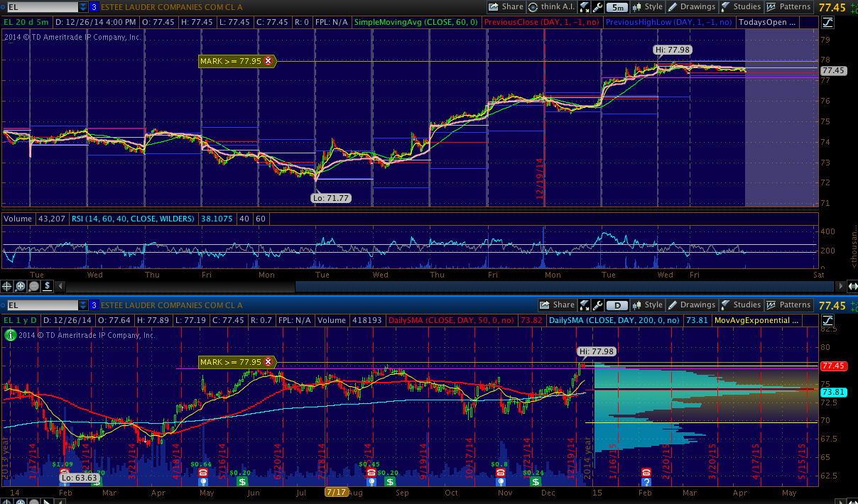Expand the EL symbol dropdown in upper chart

point(84,7)
